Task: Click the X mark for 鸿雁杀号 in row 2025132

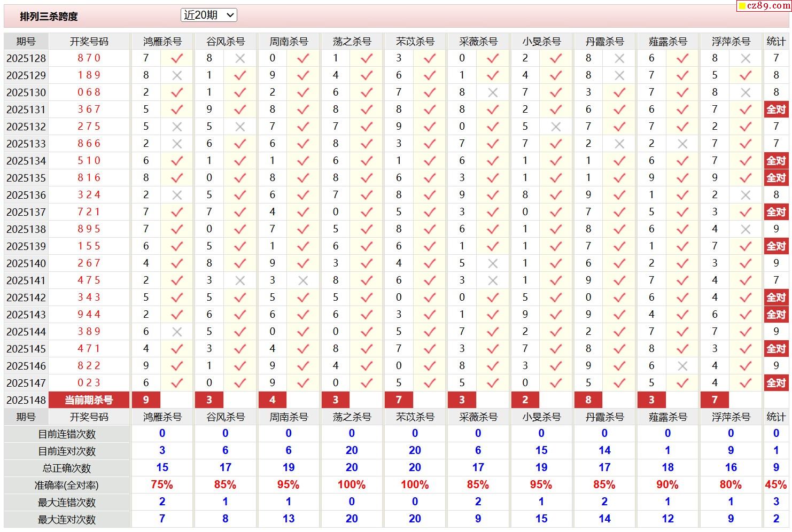Action: (177, 127)
